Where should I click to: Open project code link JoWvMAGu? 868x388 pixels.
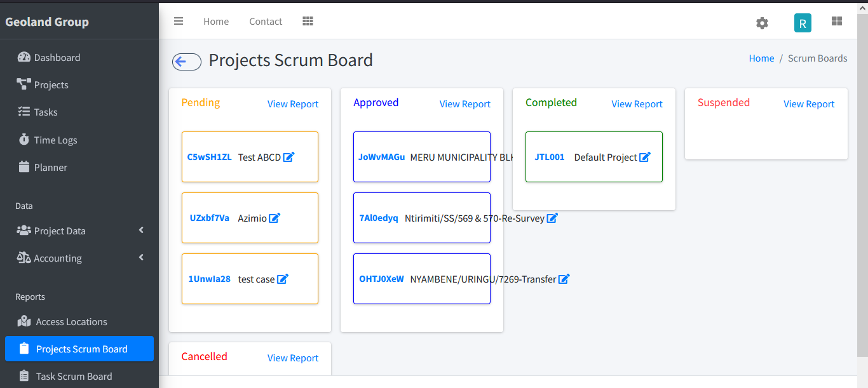pyautogui.click(x=381, y=157)
